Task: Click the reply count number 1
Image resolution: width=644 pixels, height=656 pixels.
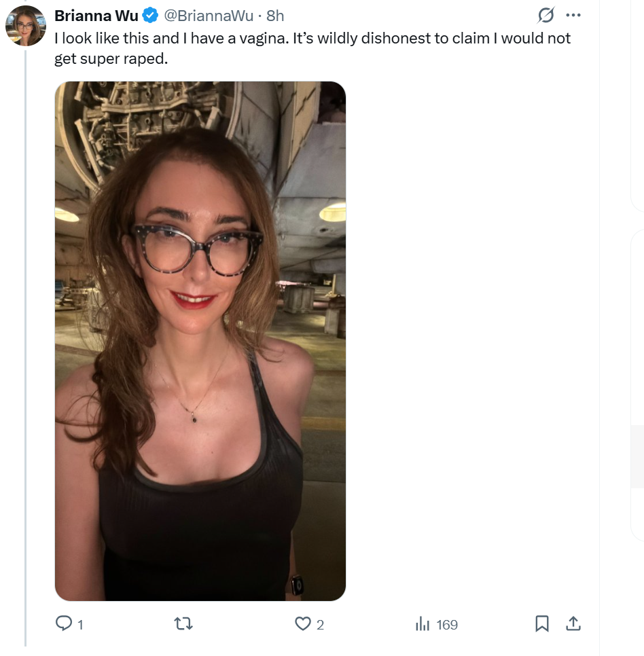Action: 80,625
